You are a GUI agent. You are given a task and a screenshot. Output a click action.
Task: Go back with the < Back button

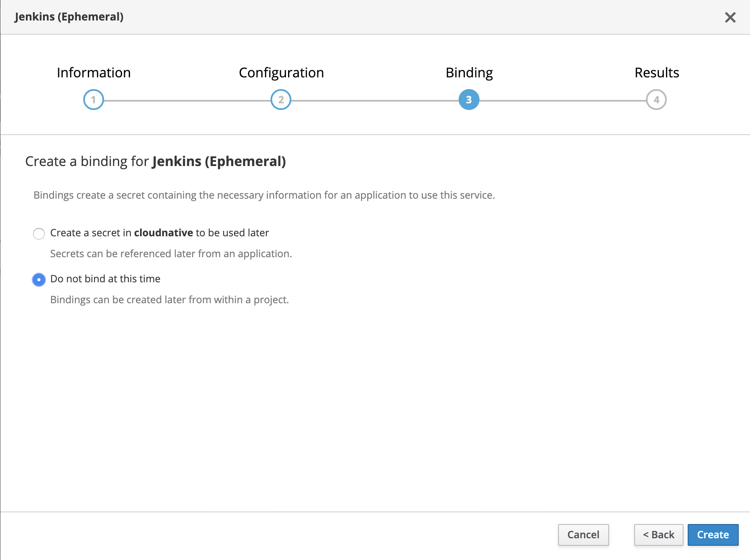point(658,535)
